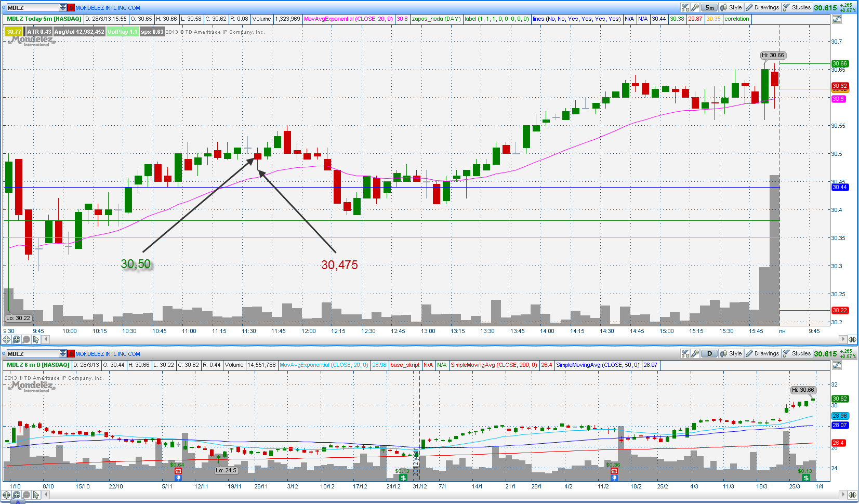Select the pan crosshair tool under lower chart
This screenshot has width=859, height=504.
[7, 495]
